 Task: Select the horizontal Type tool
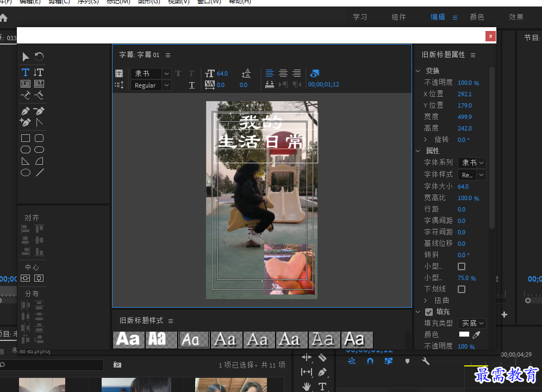(x=25, y=72)
